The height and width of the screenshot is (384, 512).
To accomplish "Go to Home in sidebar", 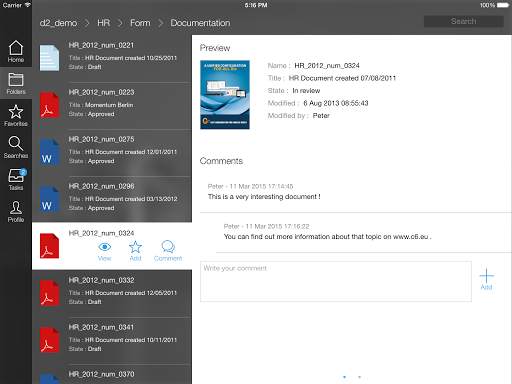I will (16, 51).
